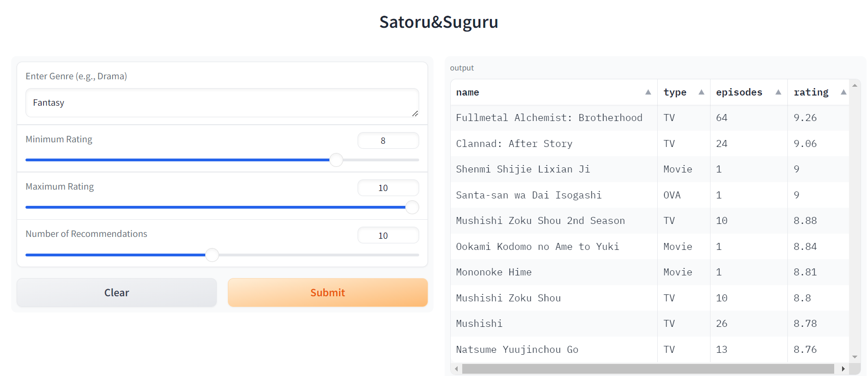Select the Mononoke Hime name cell
The width and height of the screenshot is (868, 376).
coord(494,272)
